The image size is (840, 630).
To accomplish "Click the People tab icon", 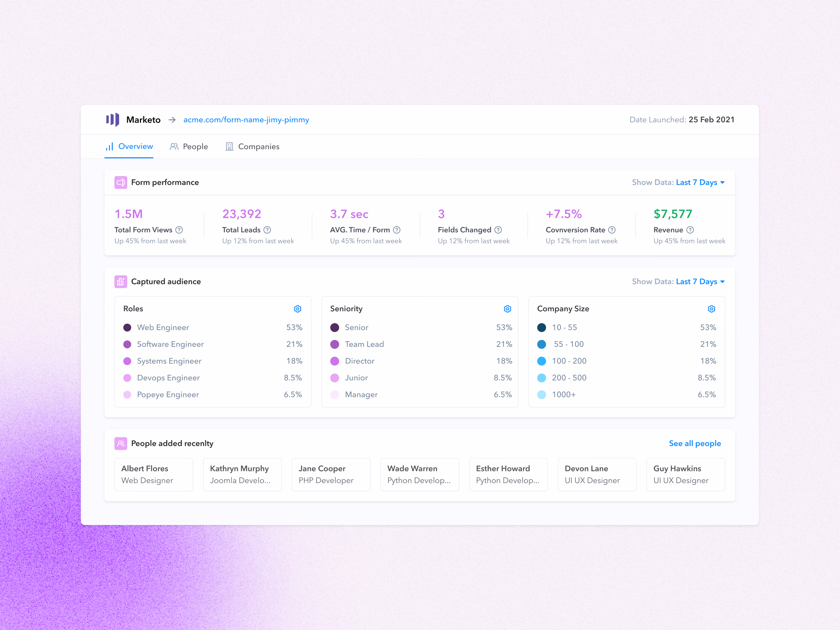I will click(x=174, y=146).
